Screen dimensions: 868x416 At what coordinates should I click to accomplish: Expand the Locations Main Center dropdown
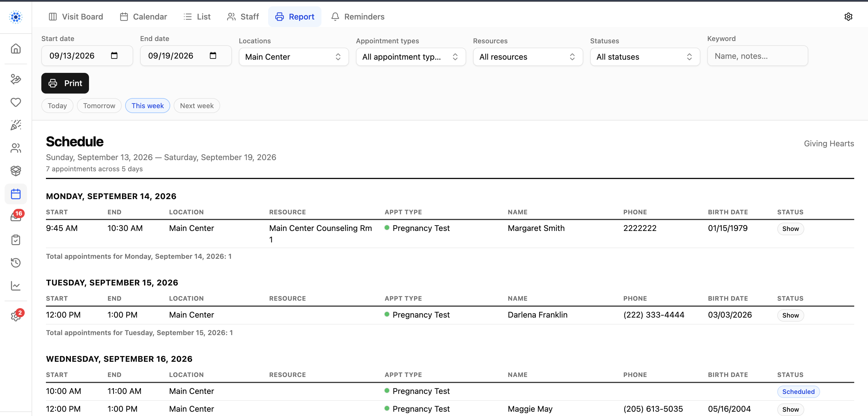tap(293, 57)
